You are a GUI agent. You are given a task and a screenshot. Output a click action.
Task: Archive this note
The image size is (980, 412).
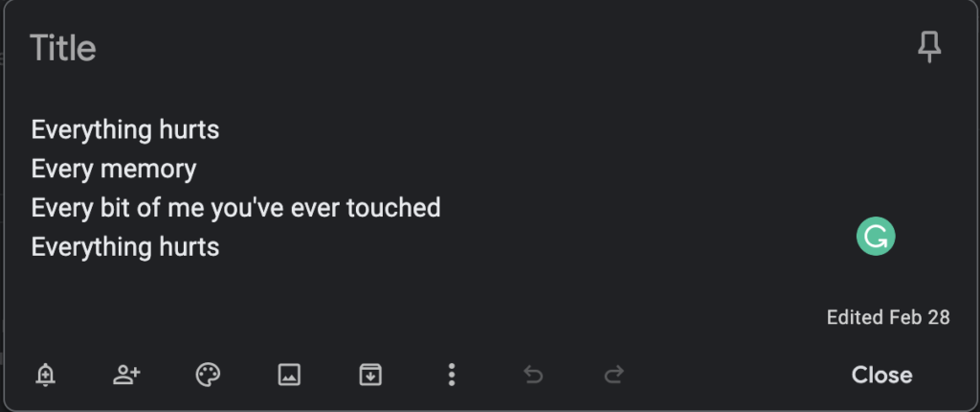pyautogui.click(x=370, y=375)
